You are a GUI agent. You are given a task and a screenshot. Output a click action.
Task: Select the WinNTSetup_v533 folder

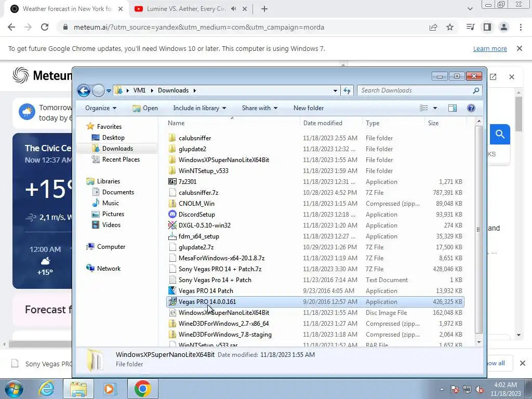click(203, 170)
